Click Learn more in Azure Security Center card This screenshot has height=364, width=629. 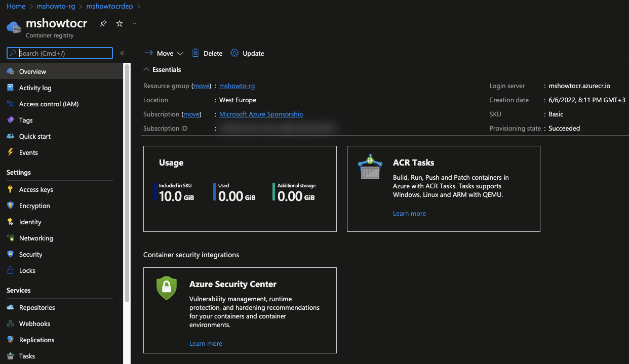tap(206, 344)
